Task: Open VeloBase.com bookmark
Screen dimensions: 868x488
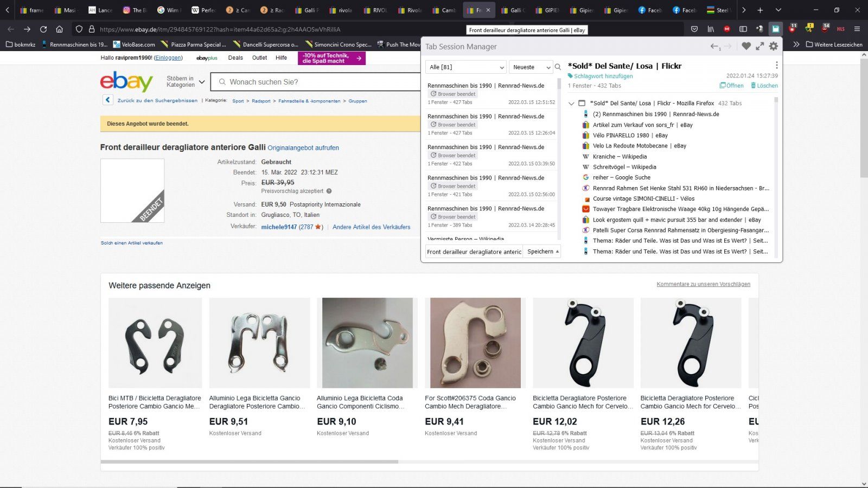Action: point(134,44)
